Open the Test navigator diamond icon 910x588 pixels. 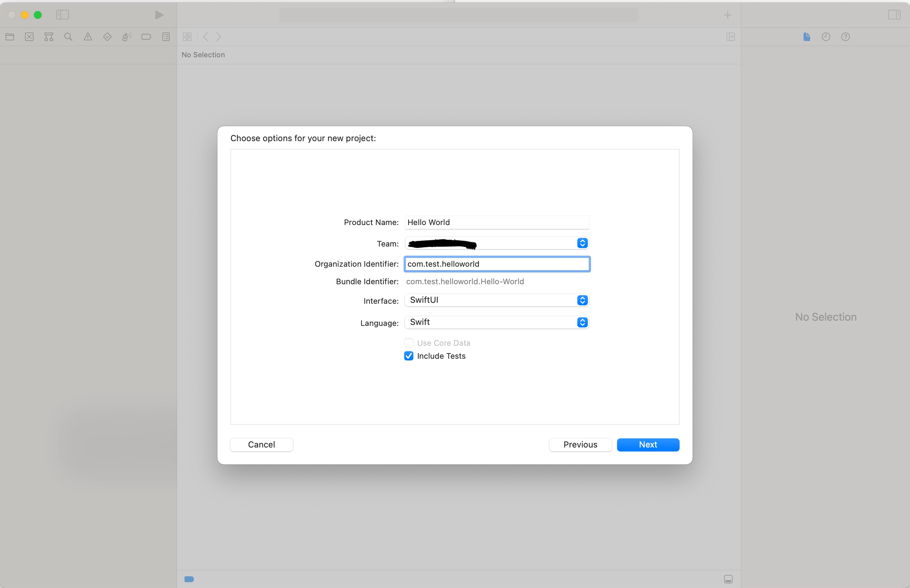click(x=107, y=37)
